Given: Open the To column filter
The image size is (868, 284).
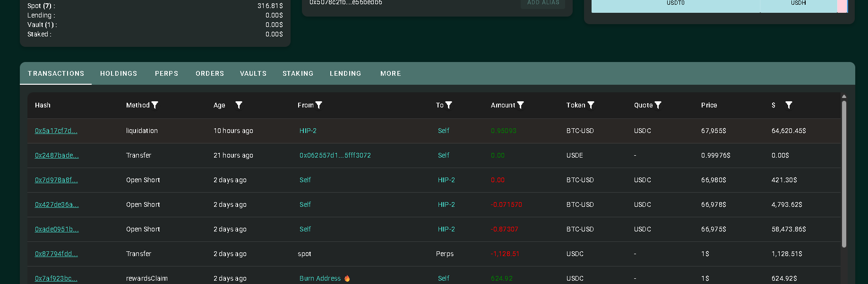Looking at the screenshot, I should click(x=449, y=105).
